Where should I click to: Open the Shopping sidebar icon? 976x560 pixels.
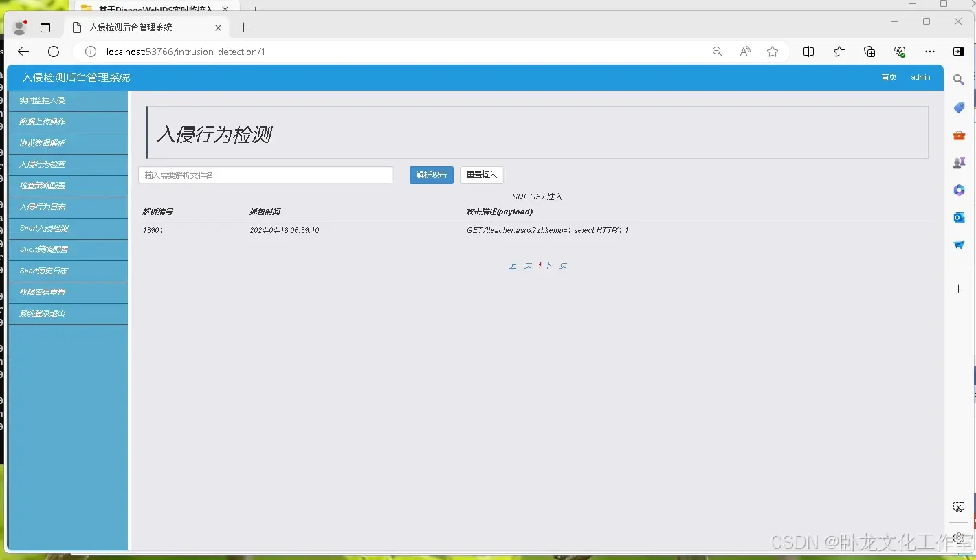pos(959,107)
